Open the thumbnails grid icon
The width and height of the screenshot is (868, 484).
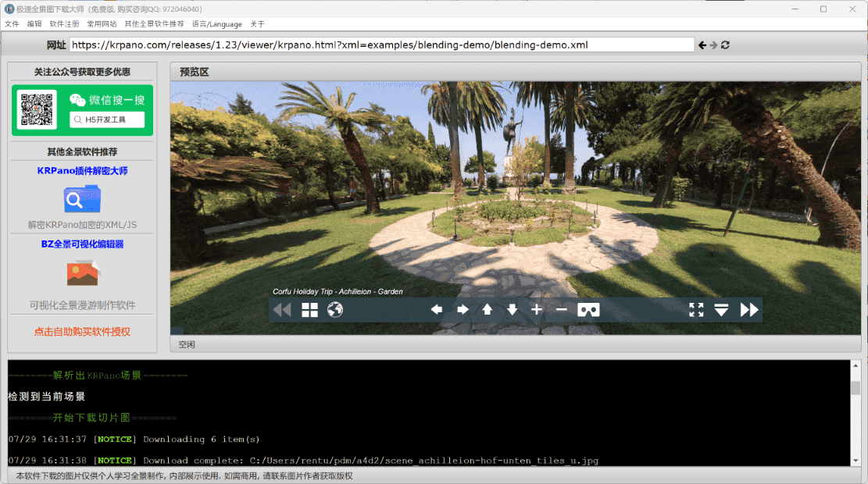tap(310, 310)
